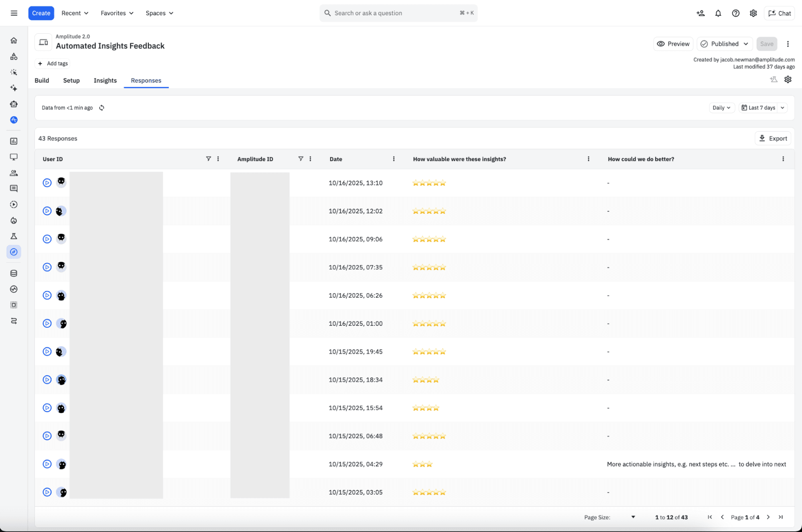The height and width of the screenshot is (532, 802).
Task: Select the Experiment flask icon in sidebar
Action: point(14,236)
